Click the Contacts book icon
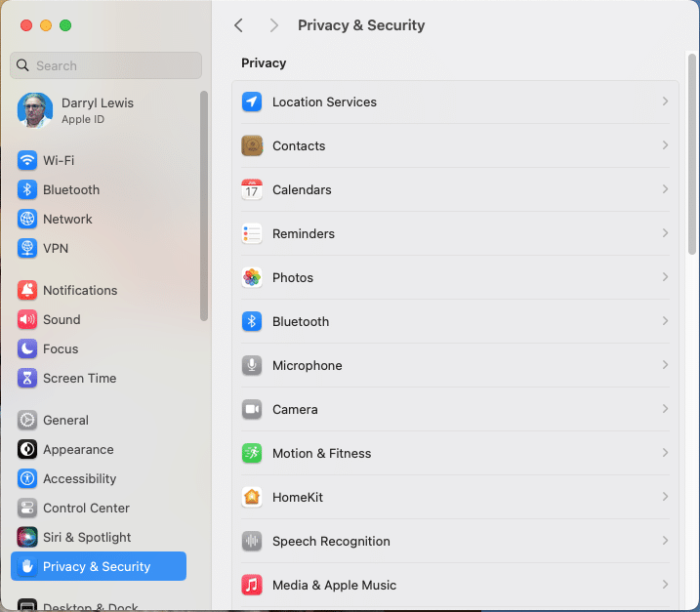 (x=252, y=145)
